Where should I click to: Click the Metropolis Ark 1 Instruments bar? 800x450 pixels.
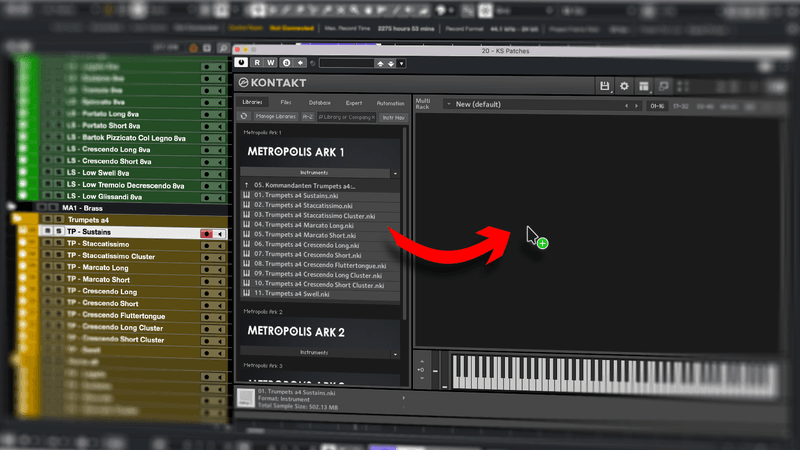(x=314, y=173)
